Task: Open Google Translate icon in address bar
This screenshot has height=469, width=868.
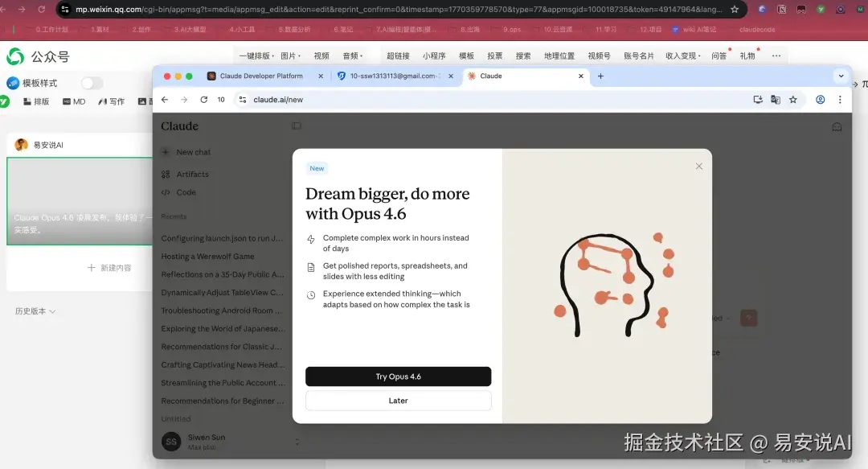Action: (x=775, y=99)
